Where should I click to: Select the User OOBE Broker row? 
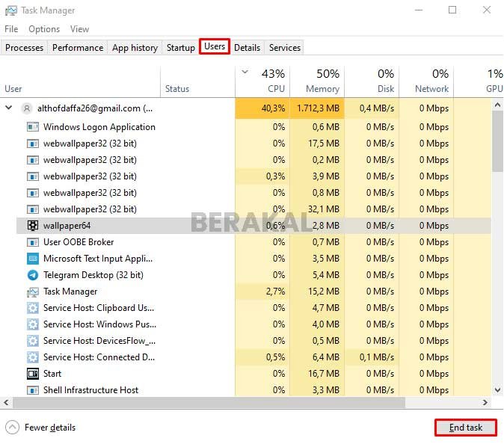pyautogui.click(x=253, y=242)
